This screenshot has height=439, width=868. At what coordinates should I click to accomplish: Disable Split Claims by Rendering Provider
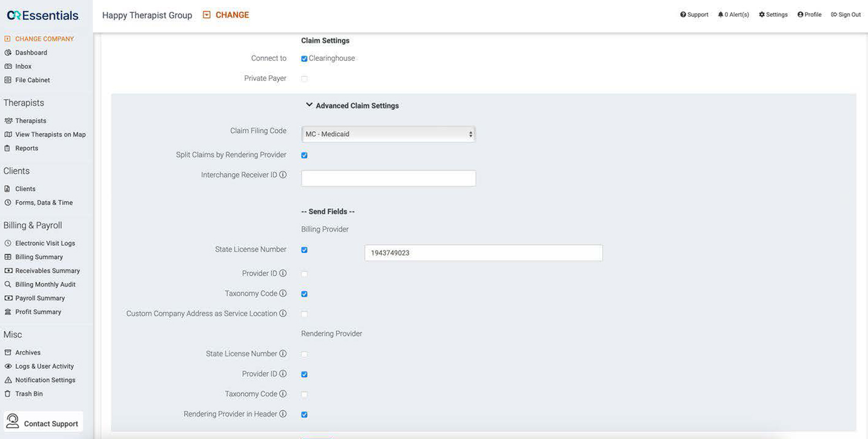304,155
